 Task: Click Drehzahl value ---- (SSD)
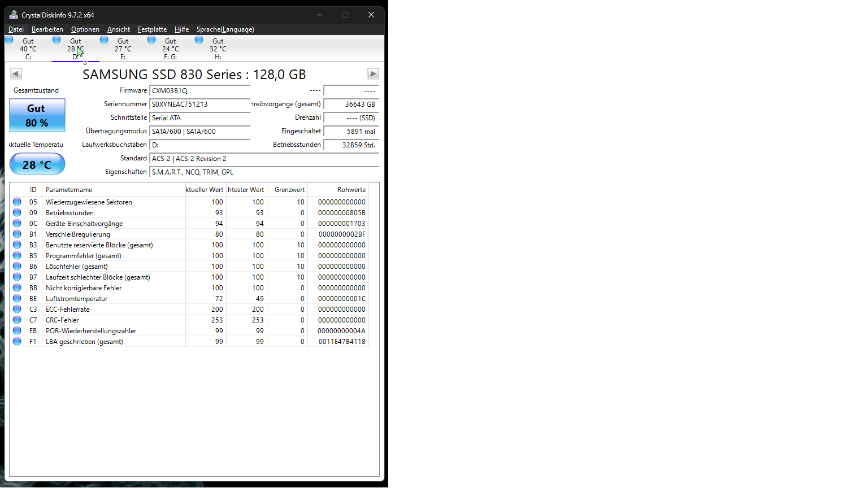click(351, 117)
